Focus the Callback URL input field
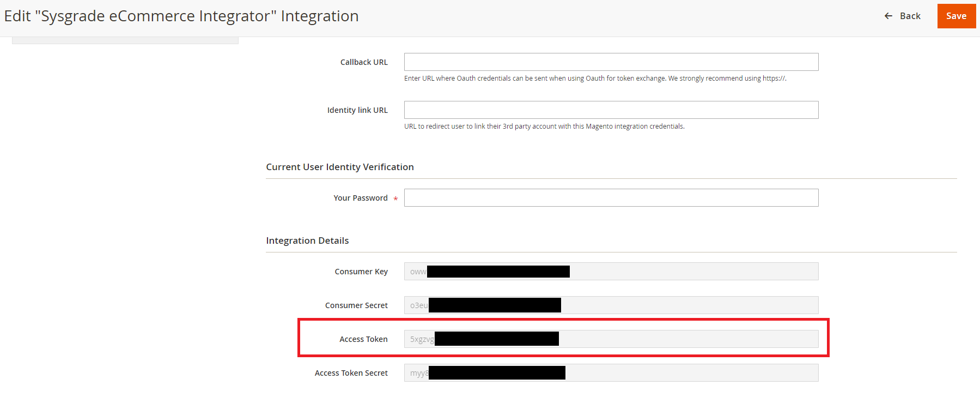980x403 pixels. (x=611, y=62)
